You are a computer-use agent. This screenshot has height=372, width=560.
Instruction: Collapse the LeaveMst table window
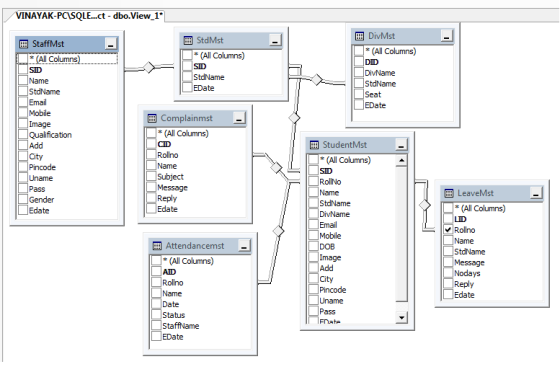pyautogui.click(x=536, y=193)
